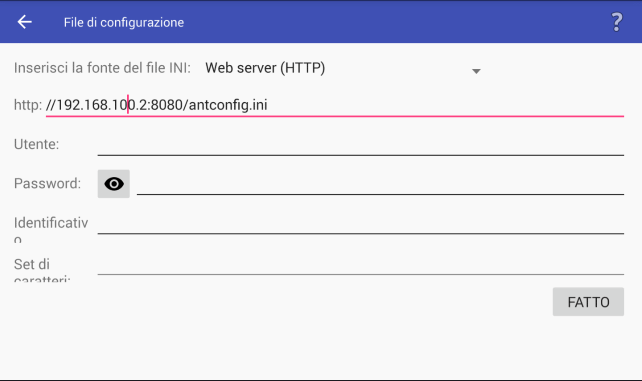642x381 pixels.
Task: Open the INI source dropdown arrow
Action: tap(476, 71)
